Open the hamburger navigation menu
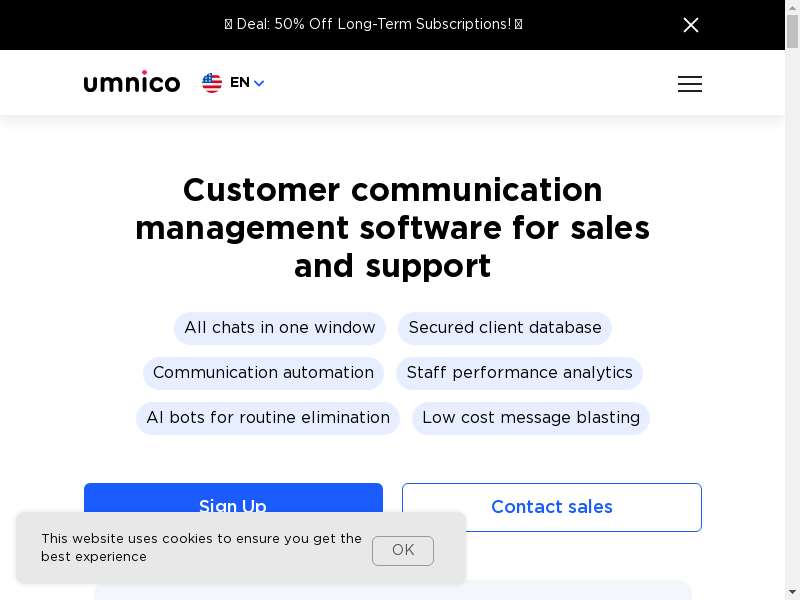The image size is (800, 600). (x=689, y=84)
